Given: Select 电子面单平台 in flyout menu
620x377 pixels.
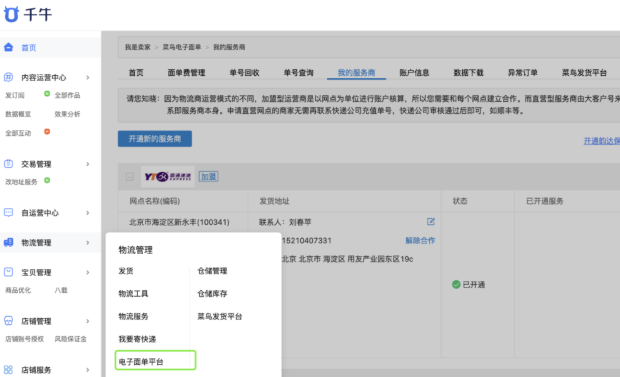Looking at the screenshot, I should click(141, 362).
